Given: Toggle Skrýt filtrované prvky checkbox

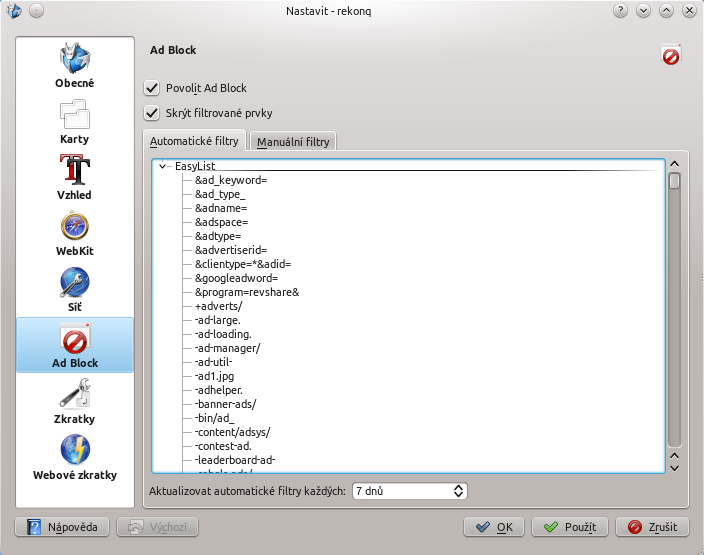Looking at the screenshot, I should click(x=152, y=113).
